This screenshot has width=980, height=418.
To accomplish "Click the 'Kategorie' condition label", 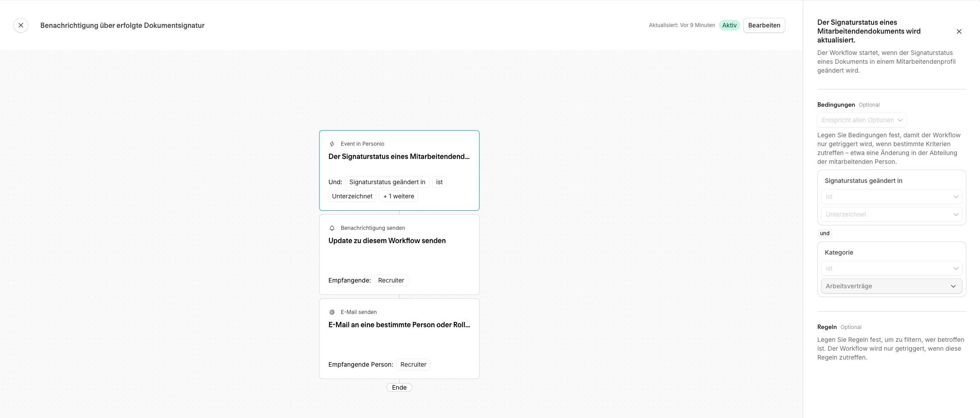I will coord(839,252).
